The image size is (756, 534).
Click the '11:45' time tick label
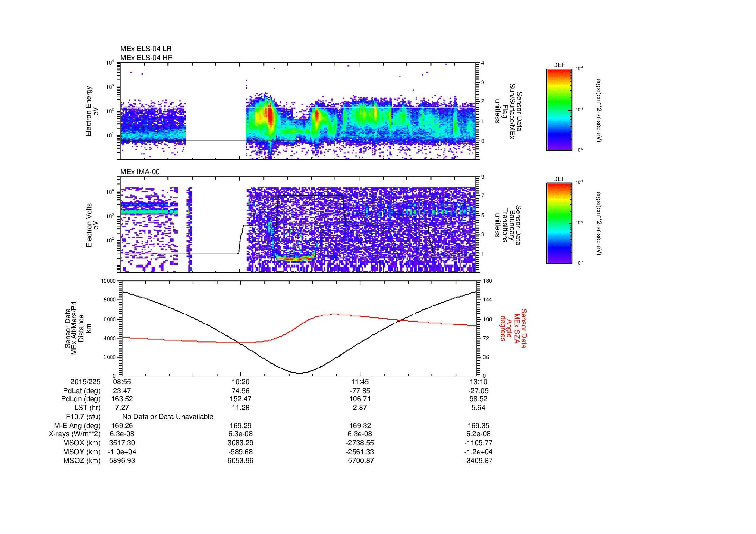(360, 382)
